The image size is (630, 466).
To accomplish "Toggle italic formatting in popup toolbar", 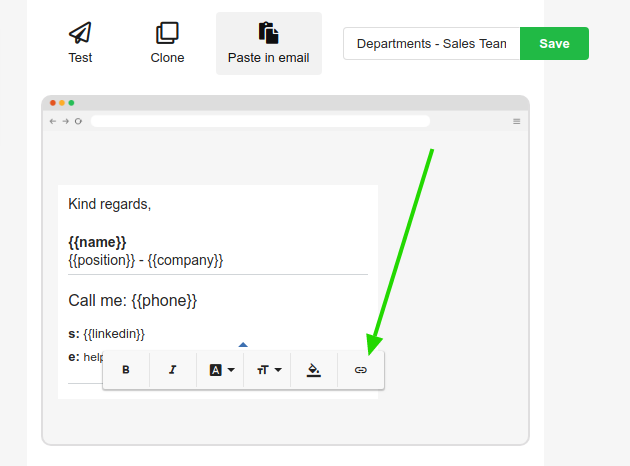I will (x=173, y=370).
